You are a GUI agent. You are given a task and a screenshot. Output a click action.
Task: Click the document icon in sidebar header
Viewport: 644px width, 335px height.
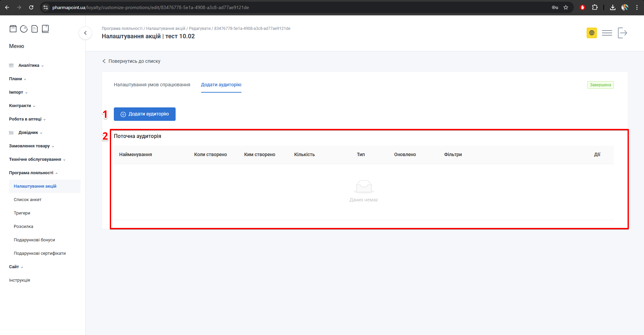pyautogui.click(x=35, y=29)
